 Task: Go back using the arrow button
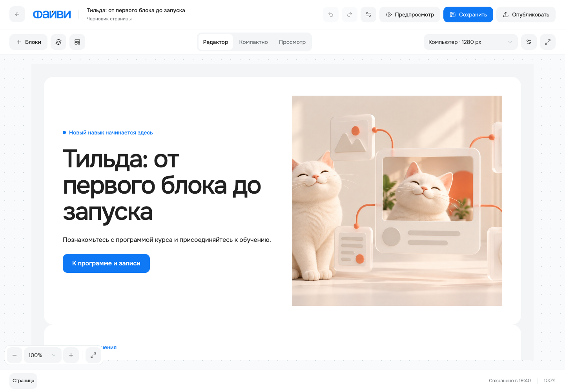[x=17, y=15]
